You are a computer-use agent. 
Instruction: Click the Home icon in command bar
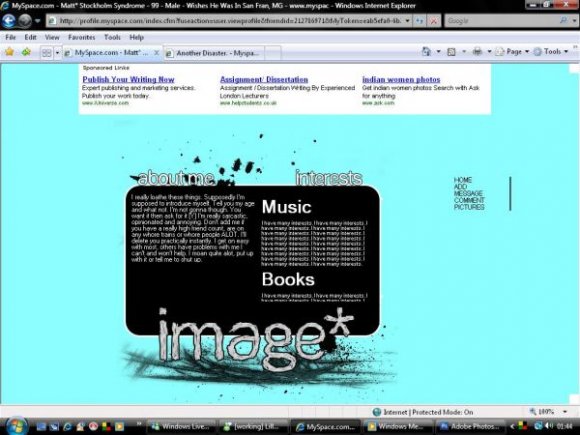tap(426, 52)
